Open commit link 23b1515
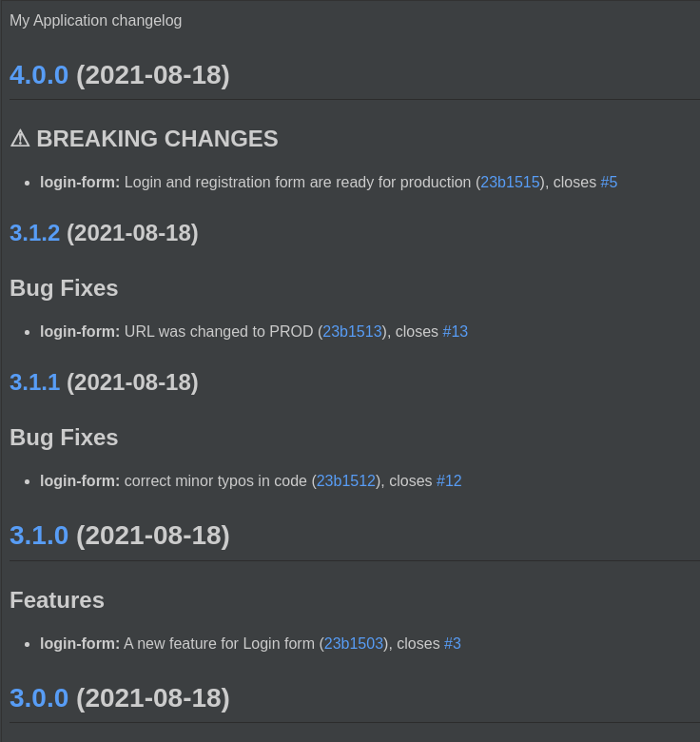Screen dimensions: 700x742 [510, 183]
